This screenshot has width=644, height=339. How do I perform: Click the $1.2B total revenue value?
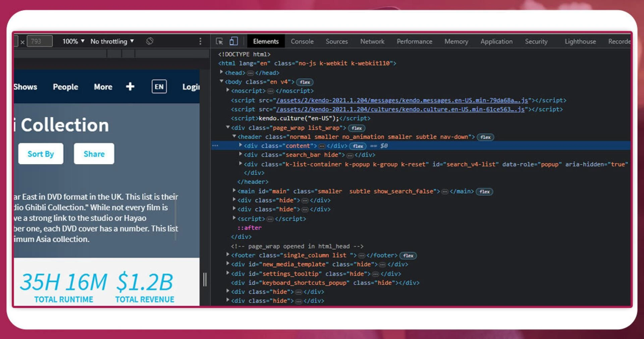[145, 282]
